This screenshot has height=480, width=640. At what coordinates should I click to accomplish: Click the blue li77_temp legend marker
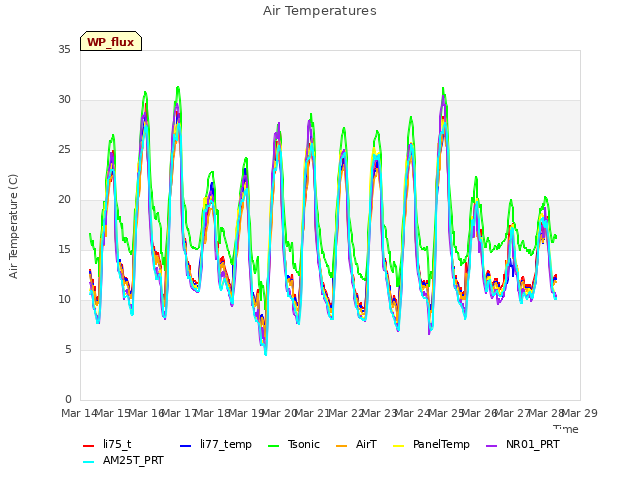tap(185, 446)
